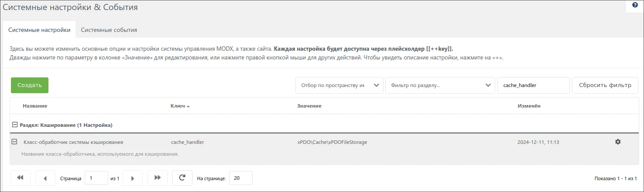Click the green Создать button
Viewport: 644px width, 192px height.
pyautogui.click(x=30, y=85)
